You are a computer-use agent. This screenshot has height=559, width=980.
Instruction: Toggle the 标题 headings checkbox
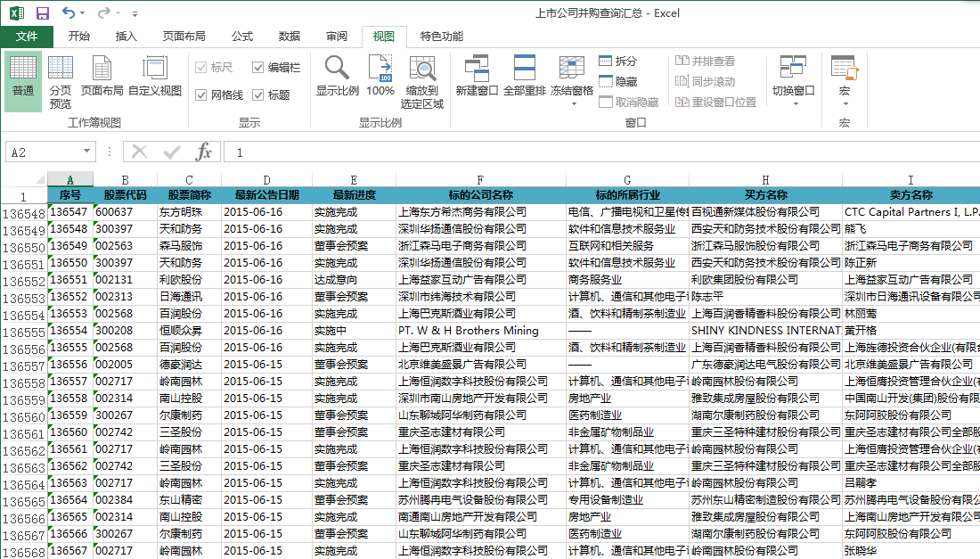[x=258, y=95]
